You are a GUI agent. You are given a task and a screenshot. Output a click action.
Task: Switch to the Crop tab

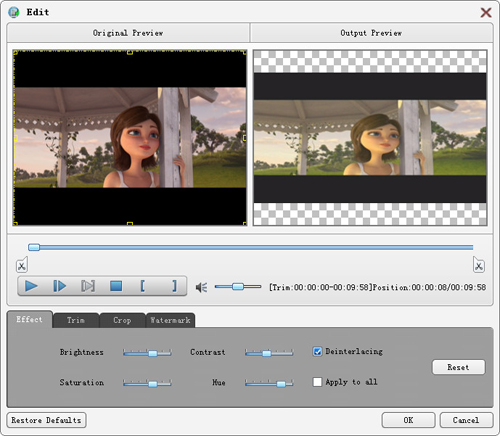(122, 320)
